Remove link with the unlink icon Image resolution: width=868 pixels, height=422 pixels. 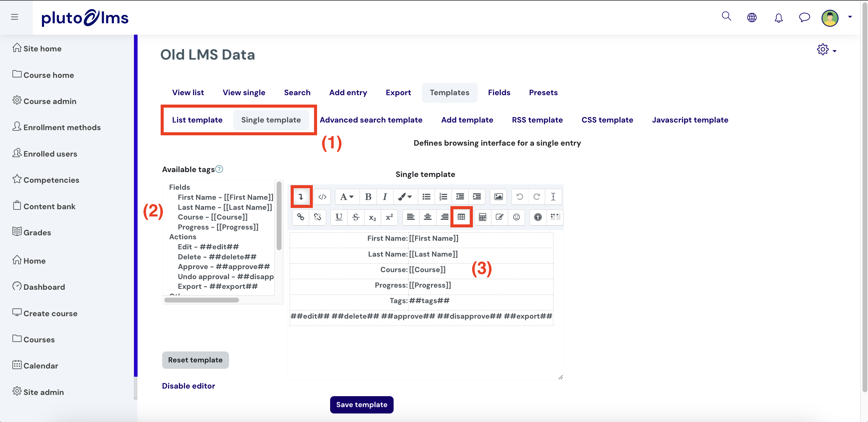point(317,217)
